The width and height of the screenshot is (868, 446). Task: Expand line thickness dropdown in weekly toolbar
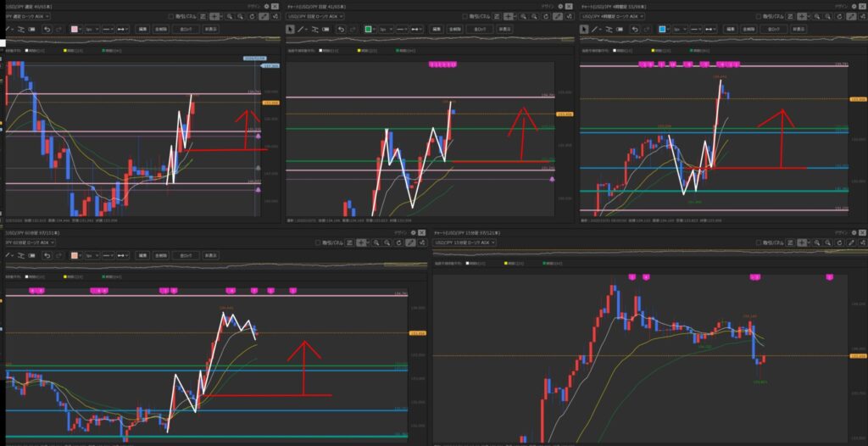pos(92,29)
